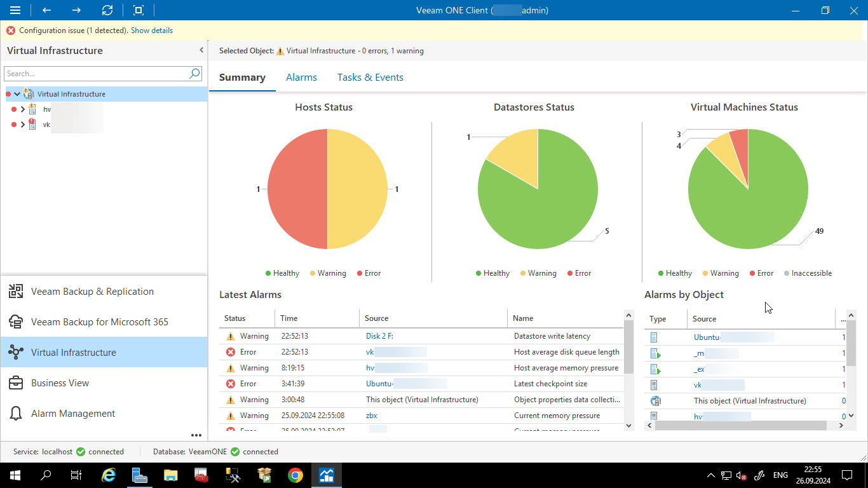This screenshot has height=488, width=868.
Task: Click the search magnifier icon
Action: point(195,74)
